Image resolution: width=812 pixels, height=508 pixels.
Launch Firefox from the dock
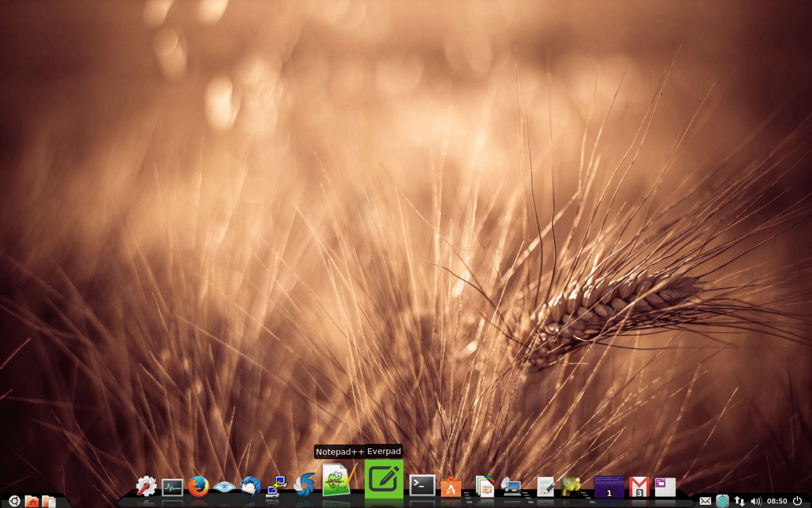(199, 486)
